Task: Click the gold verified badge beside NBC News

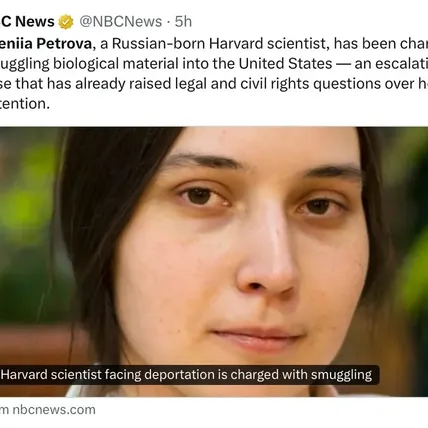Action: coord(66,22)
